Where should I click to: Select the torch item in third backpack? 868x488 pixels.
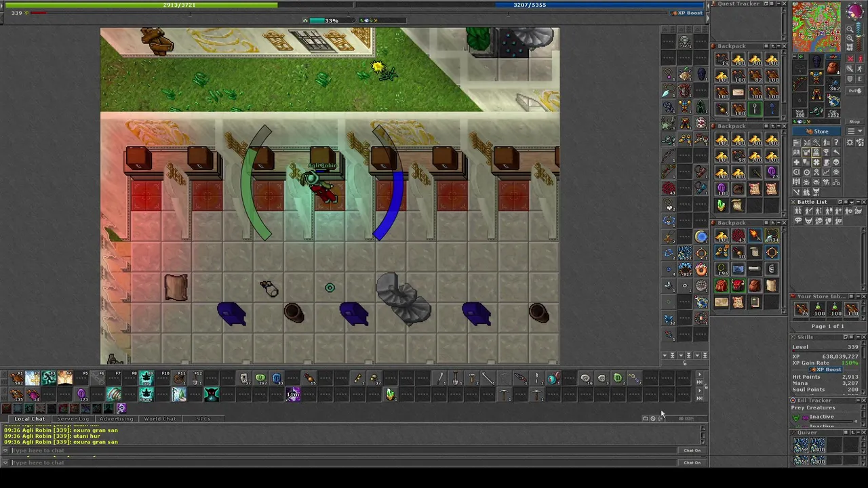coord(755,235)
